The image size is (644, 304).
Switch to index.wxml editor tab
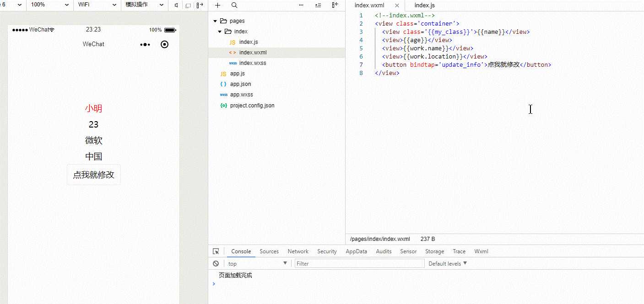[369, 5]
